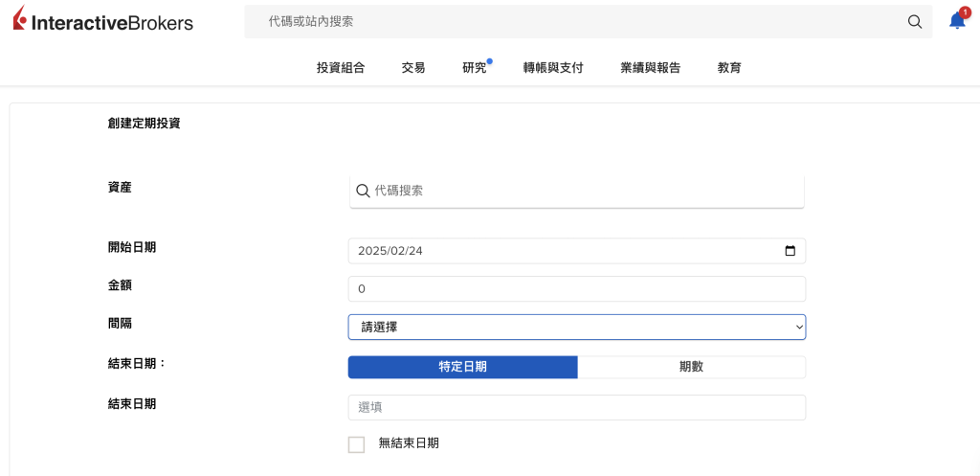Viewport: 980px width, 476px height.
Task: Click the calendar icon in start date field
Action: (790, 251)
